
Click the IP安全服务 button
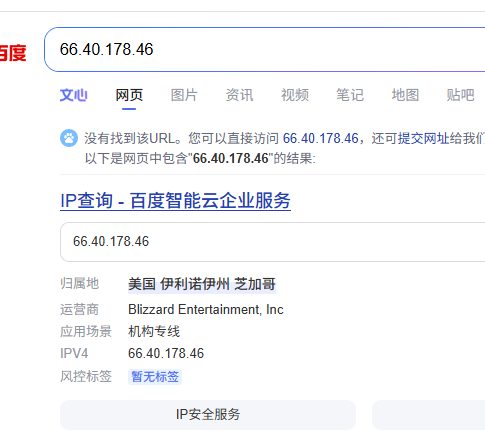point(208,415)
